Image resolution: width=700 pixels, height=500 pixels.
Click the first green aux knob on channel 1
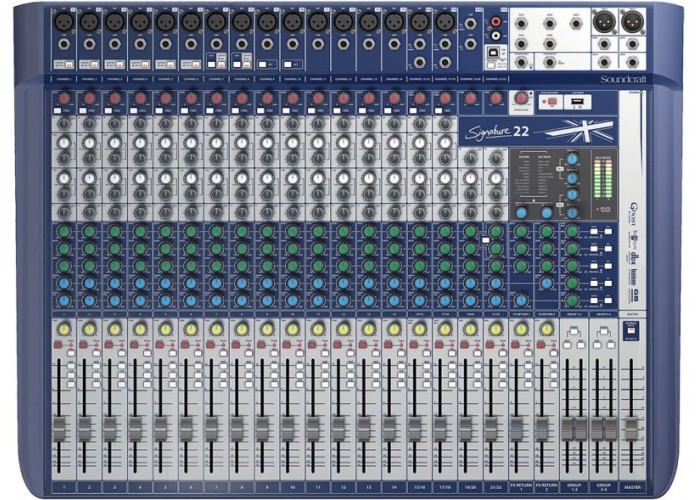coord(63,231)
